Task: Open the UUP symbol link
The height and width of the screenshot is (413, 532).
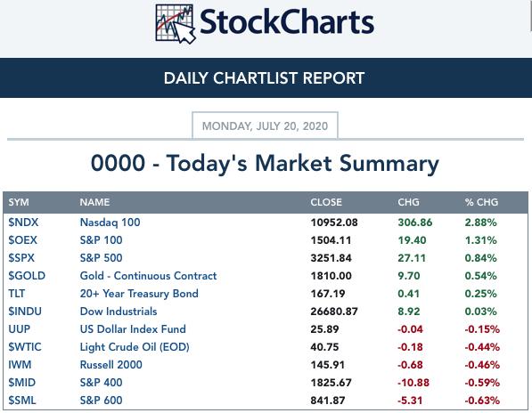Action: (x=20, y=329)
